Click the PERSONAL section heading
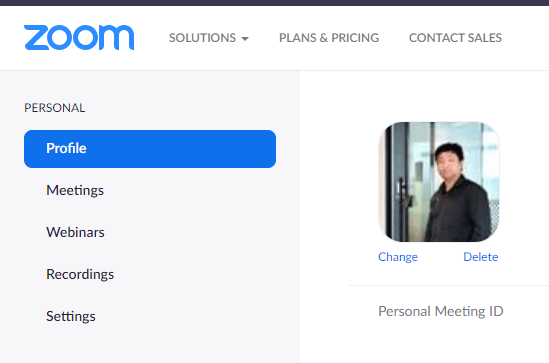This screenshot has width=549, height=363. pos(55,108)
